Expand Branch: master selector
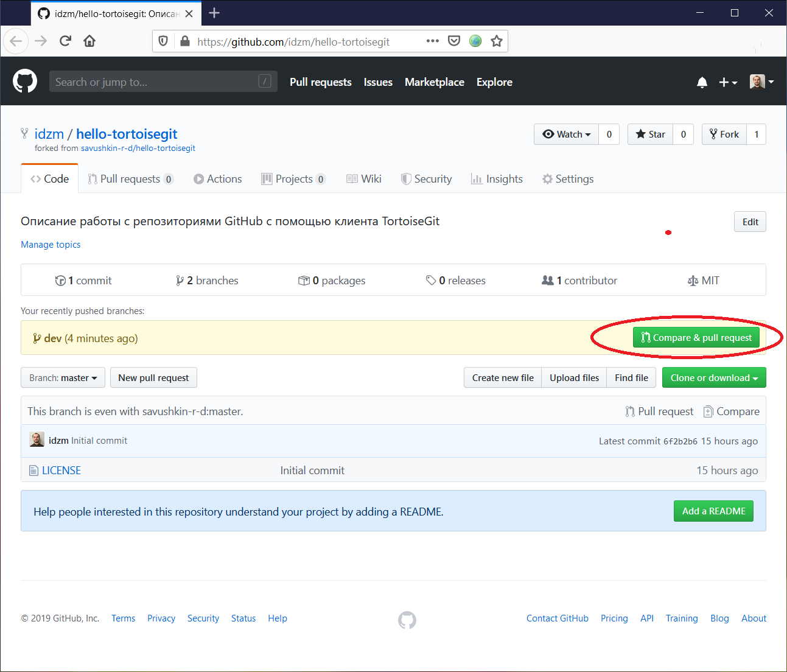Screen dimensions: 787x672 point(63,377)
